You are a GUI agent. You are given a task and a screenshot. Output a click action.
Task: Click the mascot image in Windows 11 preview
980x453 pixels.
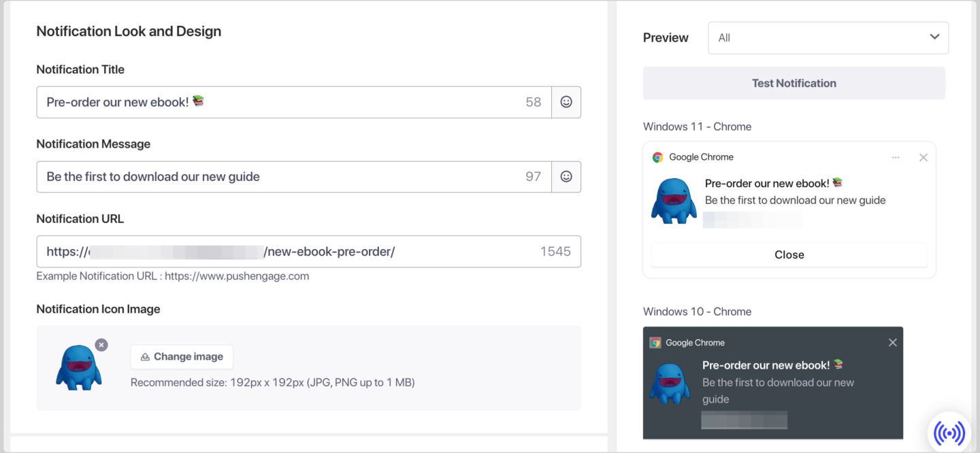[674, 200]
